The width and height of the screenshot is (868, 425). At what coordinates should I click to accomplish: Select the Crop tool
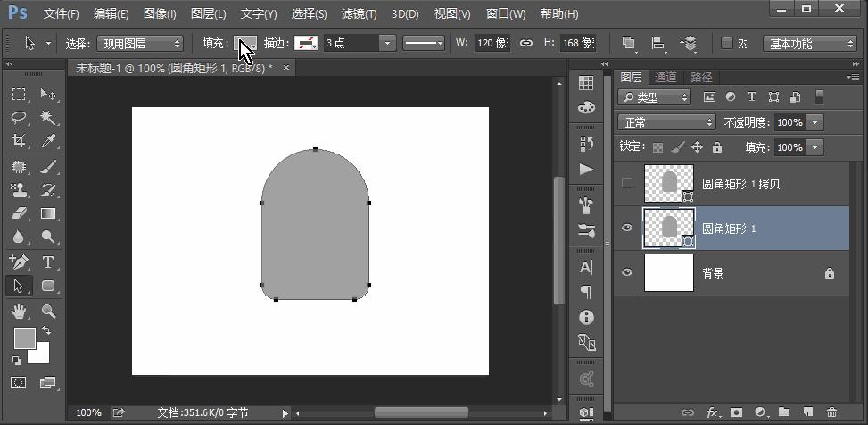pos(19,141)
